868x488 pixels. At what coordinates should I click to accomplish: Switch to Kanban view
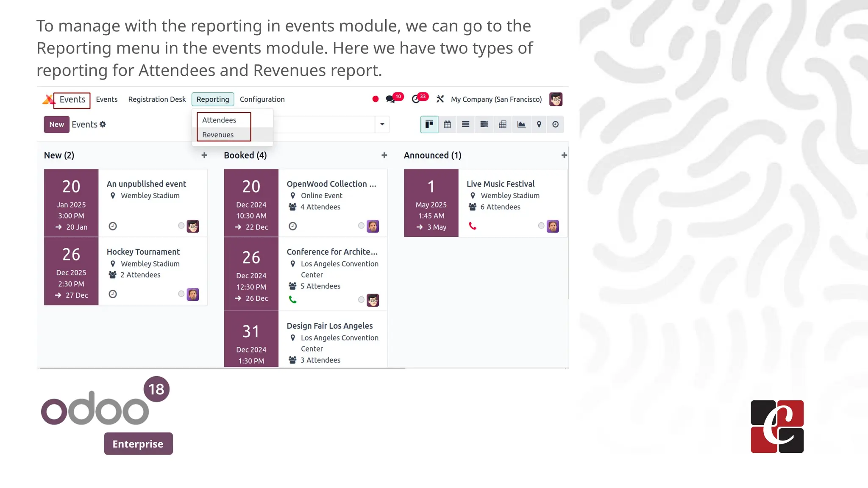coord(429,125)
